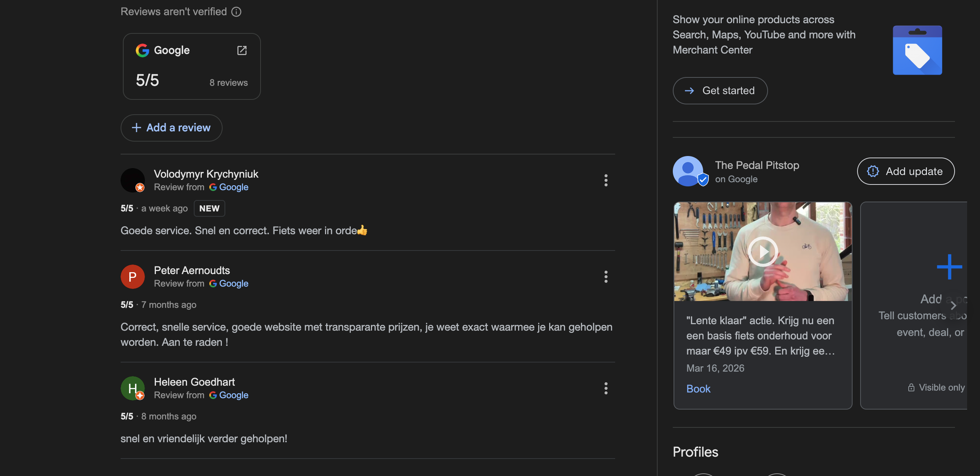Click the Merchant Center price tag icon
The height and width of the screenshot is (476, 980).
(917, 50)
